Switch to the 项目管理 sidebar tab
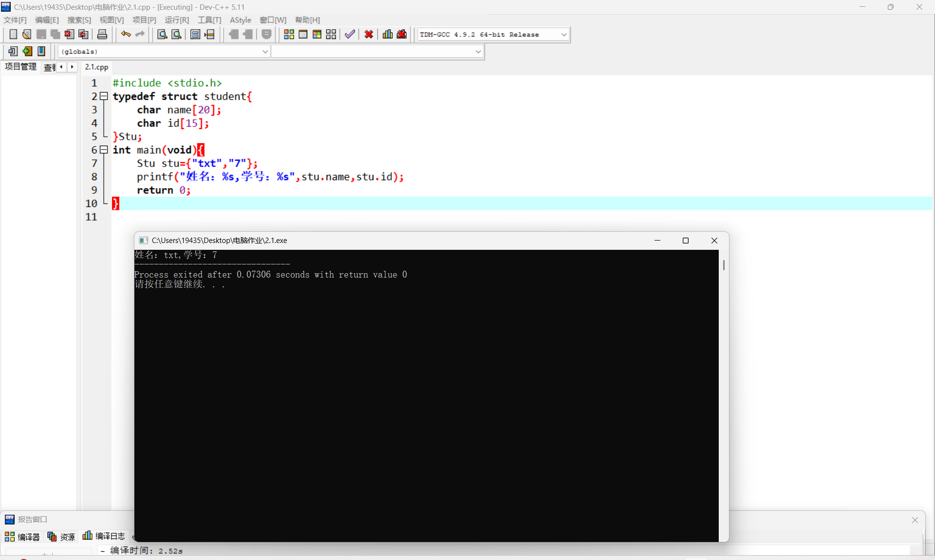Image resolution: width=935 pixels, height=560 pixels. click(x=20, y=67)
